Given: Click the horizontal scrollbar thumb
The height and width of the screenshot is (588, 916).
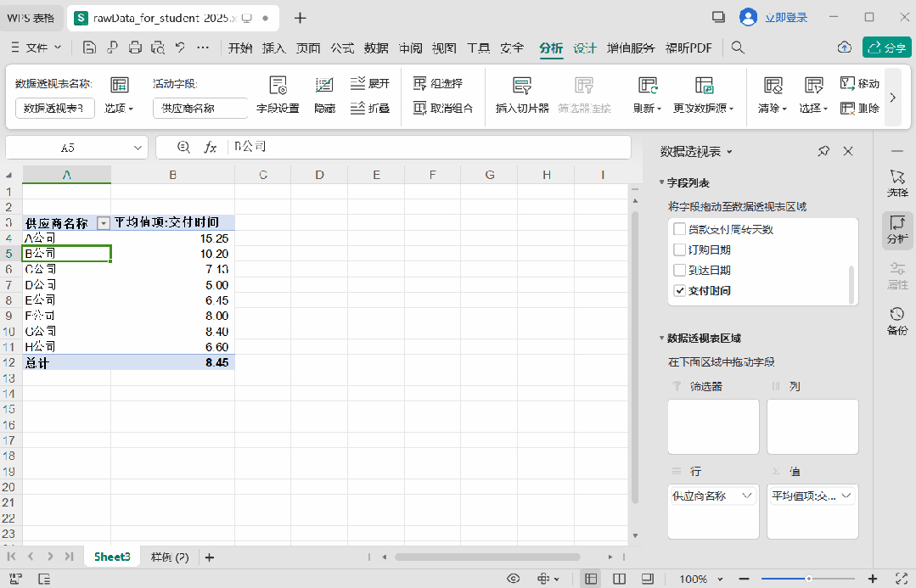Looking at the screenshot, I should [487, 557].
